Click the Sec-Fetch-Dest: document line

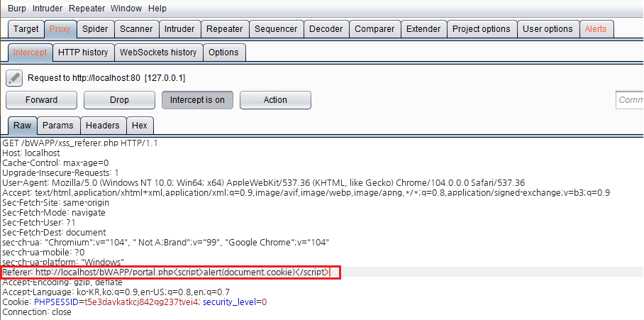[x=54, y=233]
